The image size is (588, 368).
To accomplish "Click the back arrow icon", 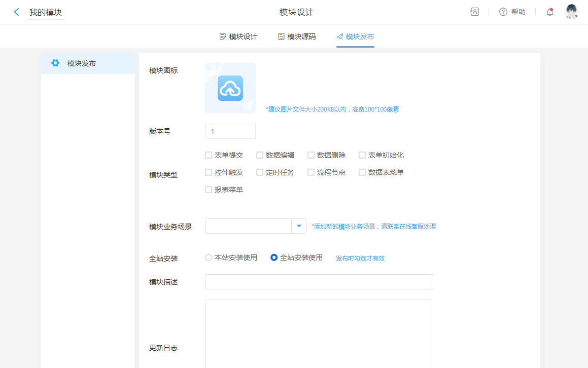I will point(17,12).
